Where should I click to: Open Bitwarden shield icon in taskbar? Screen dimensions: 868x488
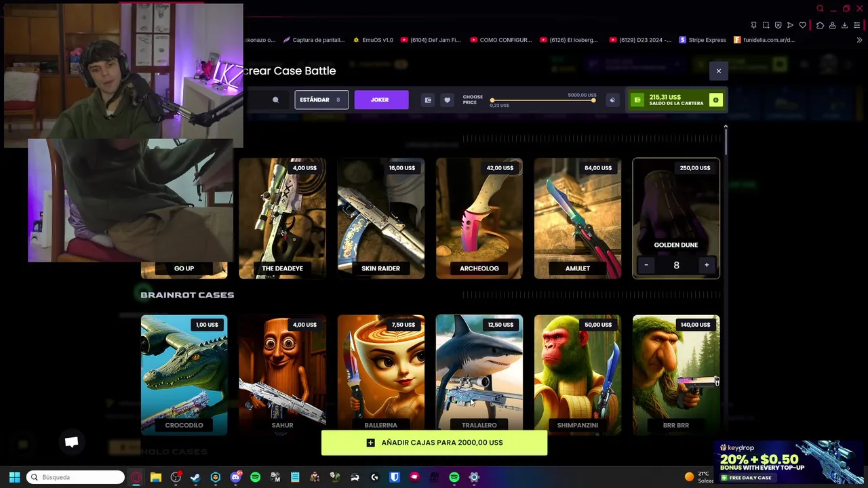pyautogui.click(x=394, y=477)
